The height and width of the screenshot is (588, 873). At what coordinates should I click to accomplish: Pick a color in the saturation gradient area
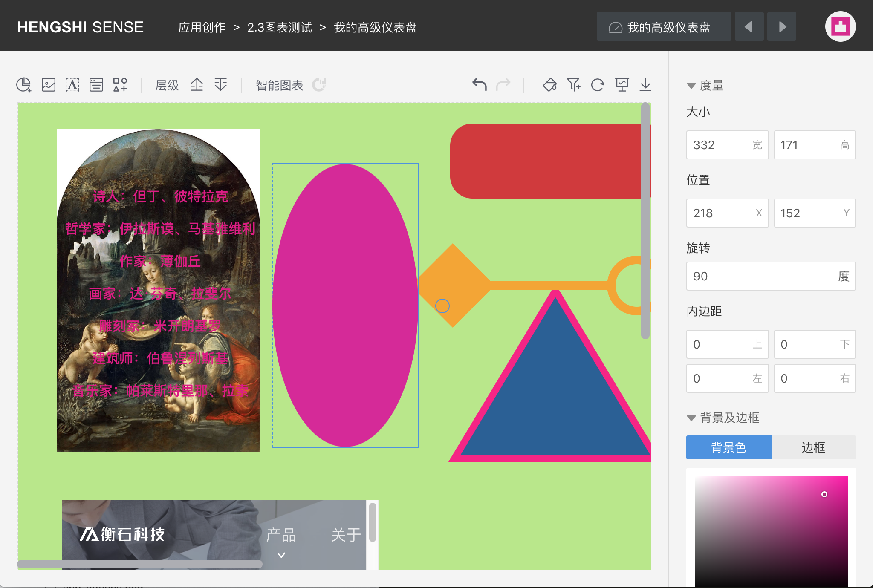(x=771, y=532)
